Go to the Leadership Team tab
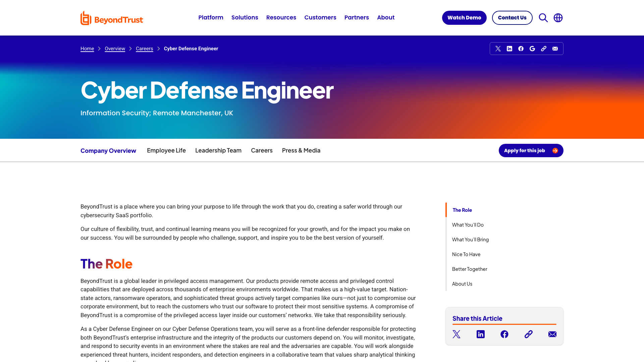This screenshot has width=644, height=362. click(x=218, y=150)
